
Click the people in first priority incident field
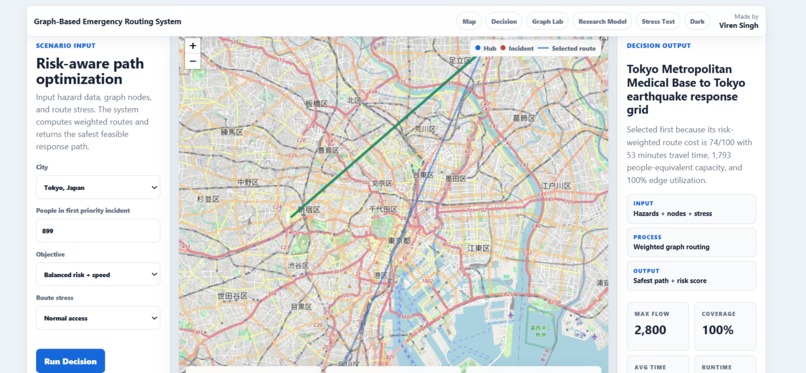pos(98,231)
